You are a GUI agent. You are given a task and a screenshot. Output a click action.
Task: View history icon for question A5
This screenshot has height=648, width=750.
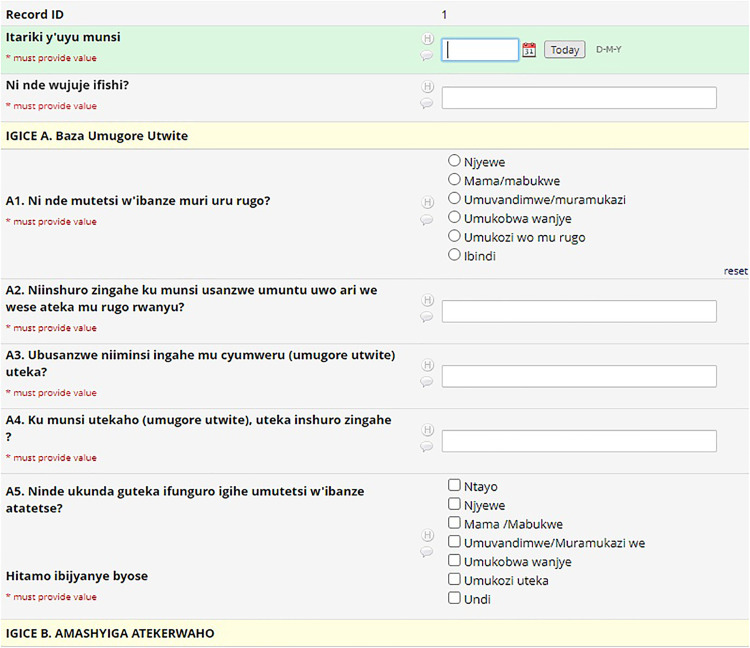[x=428, y=535]
